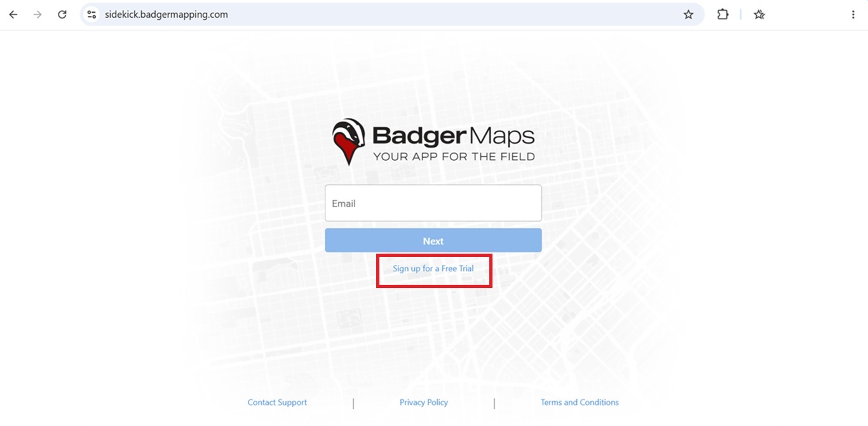Open the Terms and Conditions link
868x426 pixels.
[x=580, y=402]
